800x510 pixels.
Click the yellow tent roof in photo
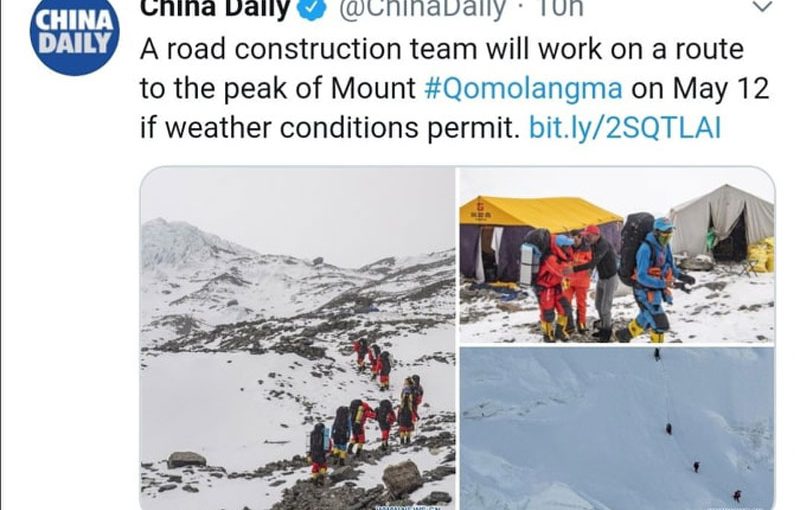tap(536, 211)
